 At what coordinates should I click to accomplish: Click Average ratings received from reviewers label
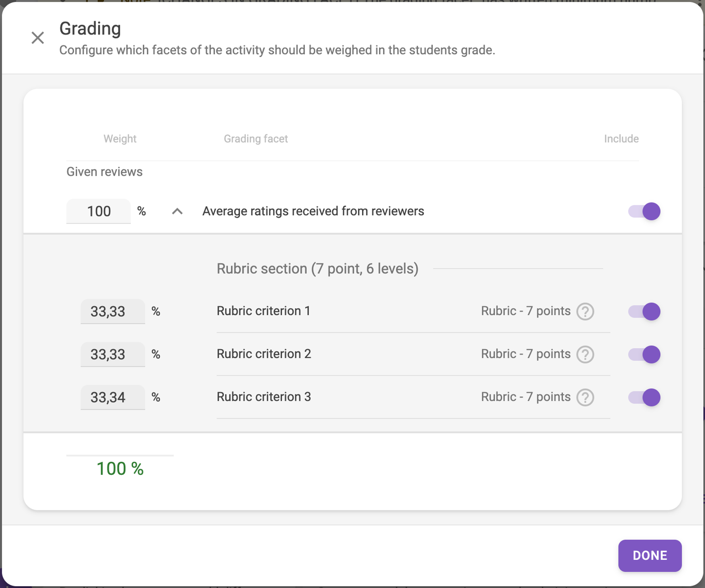313,211
